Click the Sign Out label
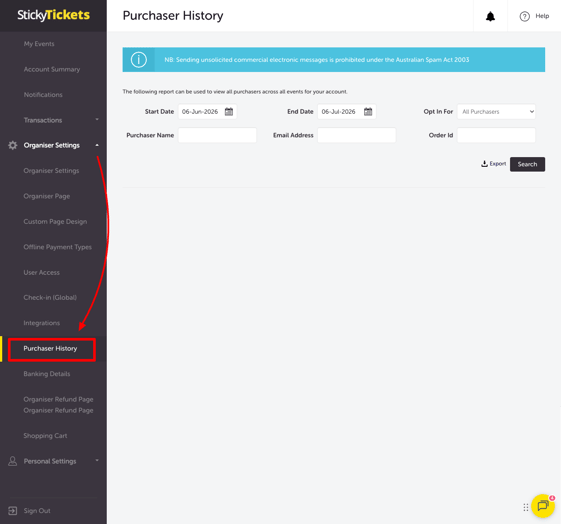This screenshot has height=524, width=561. coord(37,511)
